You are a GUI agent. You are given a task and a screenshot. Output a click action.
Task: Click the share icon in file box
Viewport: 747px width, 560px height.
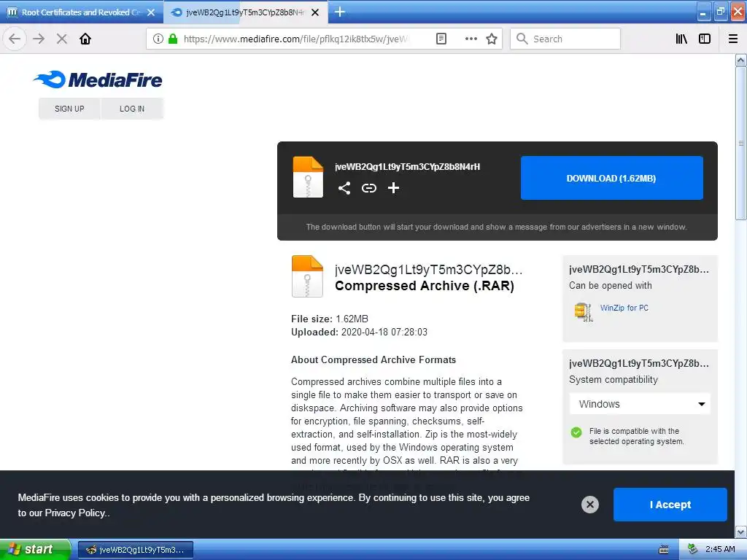click(x=344, y=188)
